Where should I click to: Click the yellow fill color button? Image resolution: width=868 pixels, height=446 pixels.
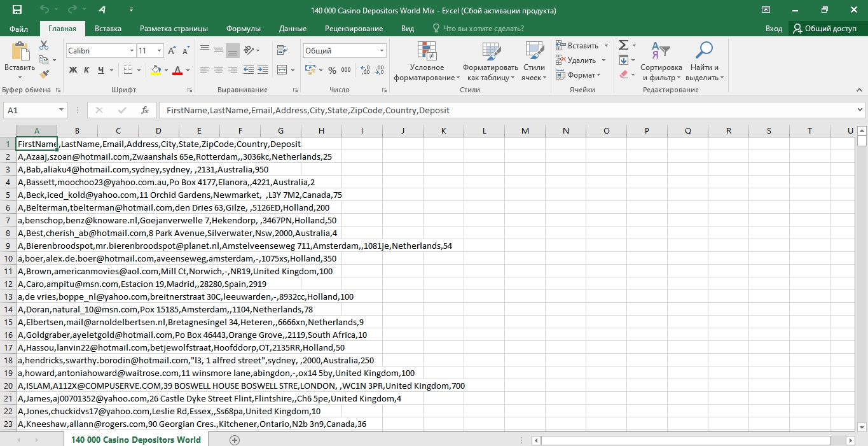[156, 70]
